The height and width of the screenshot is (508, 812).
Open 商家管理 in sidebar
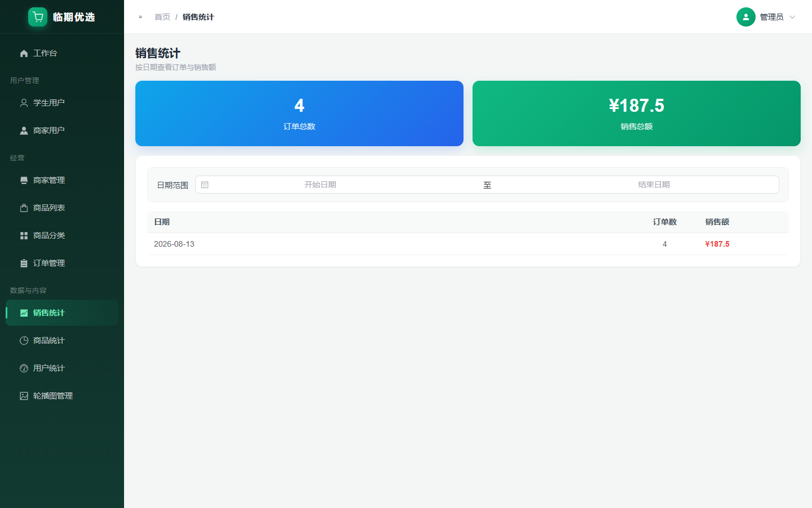tap(62, 180)
